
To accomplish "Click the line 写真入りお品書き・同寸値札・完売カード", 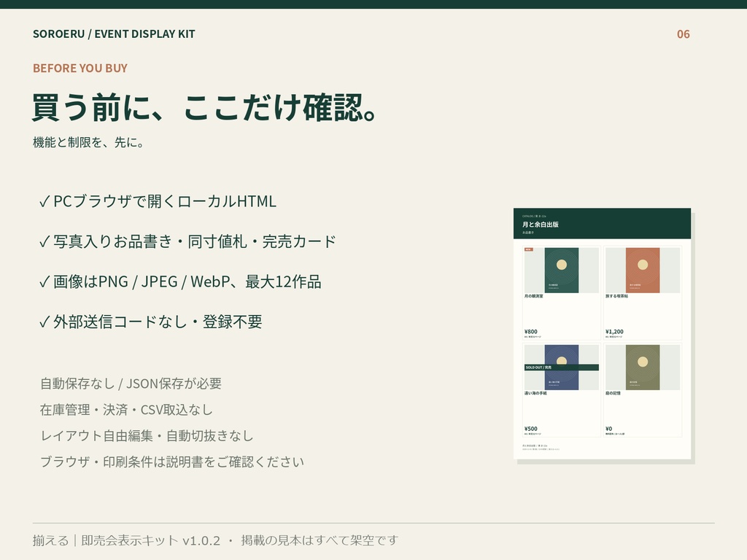I will 195,241.
